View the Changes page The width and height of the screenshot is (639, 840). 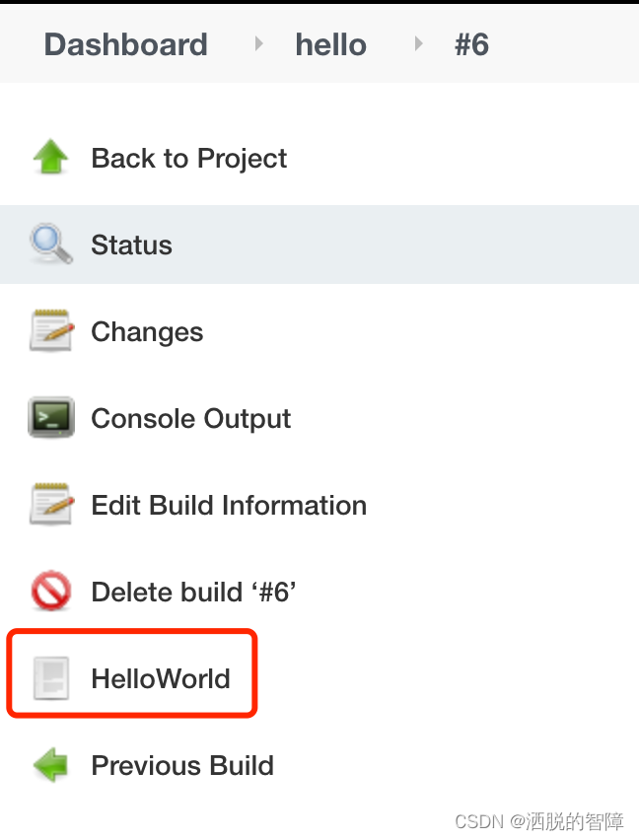147,331
